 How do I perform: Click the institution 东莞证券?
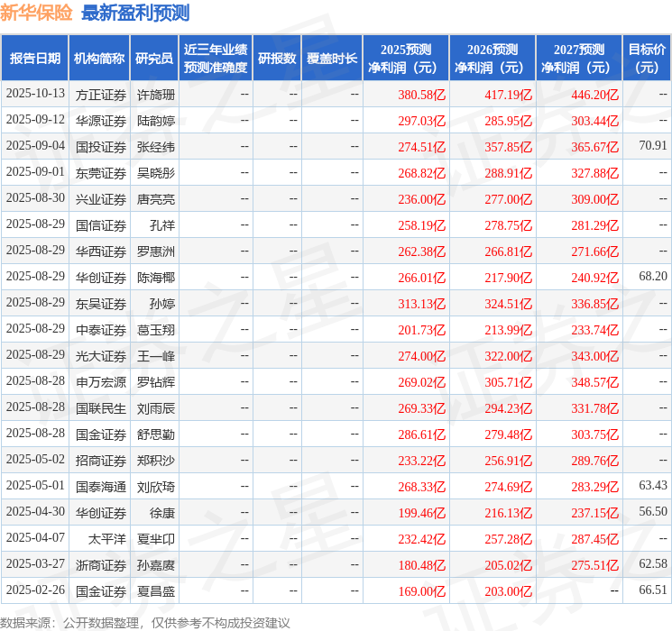[x=101, y=173]
